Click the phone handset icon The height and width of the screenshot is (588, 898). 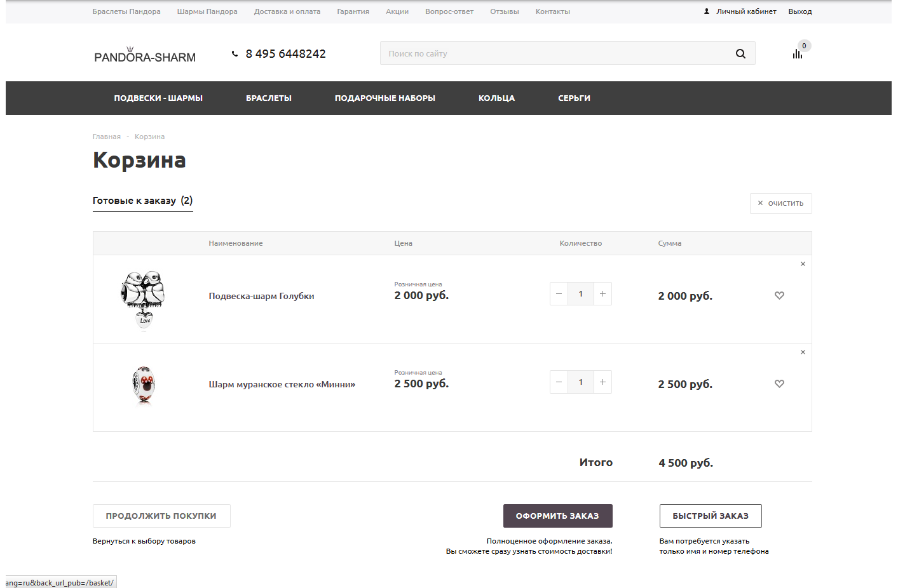point(235,54)
